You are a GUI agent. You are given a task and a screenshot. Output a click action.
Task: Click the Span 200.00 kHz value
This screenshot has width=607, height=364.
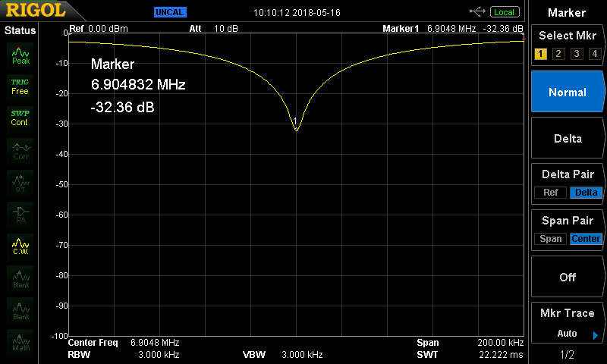pyautogui.click(x=501, y=343)
